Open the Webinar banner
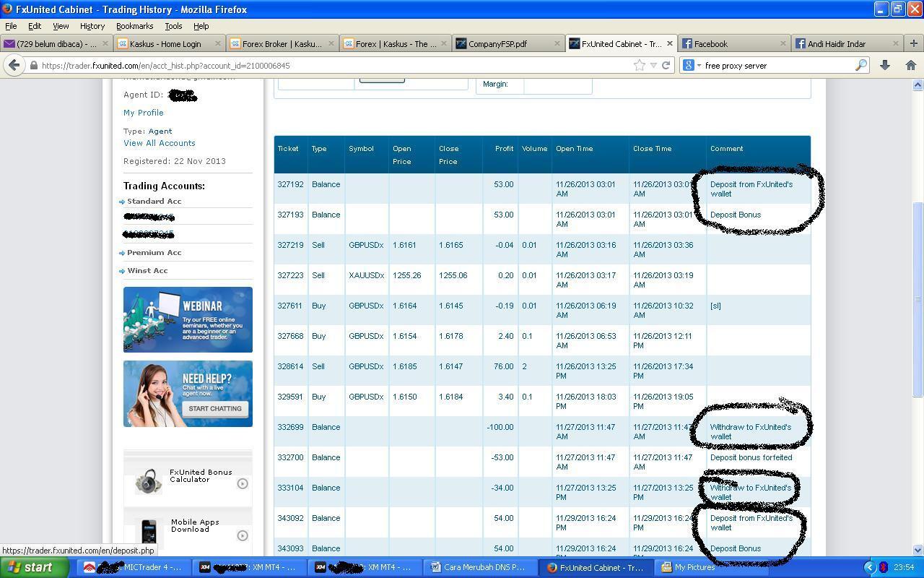Viewport: 924px width, 578px height. tap(188, 319)
